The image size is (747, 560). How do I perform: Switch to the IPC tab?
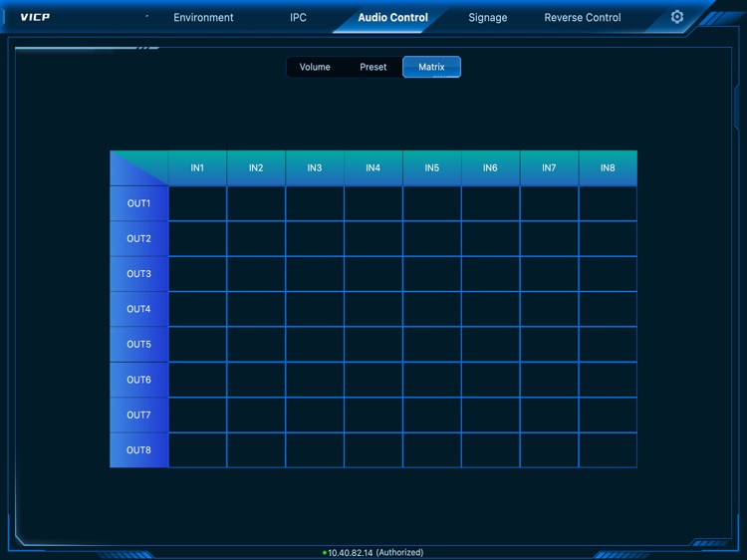pos(298,18)
